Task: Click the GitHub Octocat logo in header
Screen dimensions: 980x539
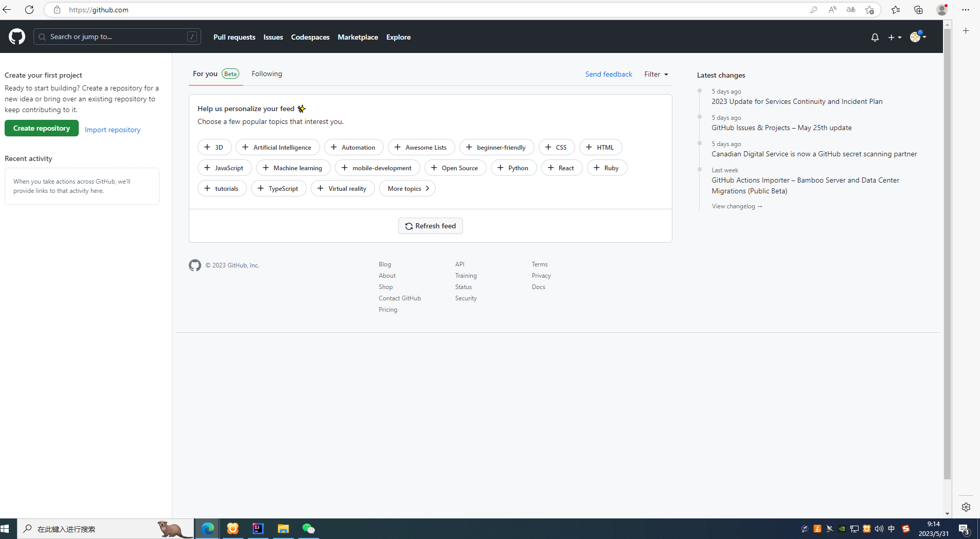Action: coord(17,37)
